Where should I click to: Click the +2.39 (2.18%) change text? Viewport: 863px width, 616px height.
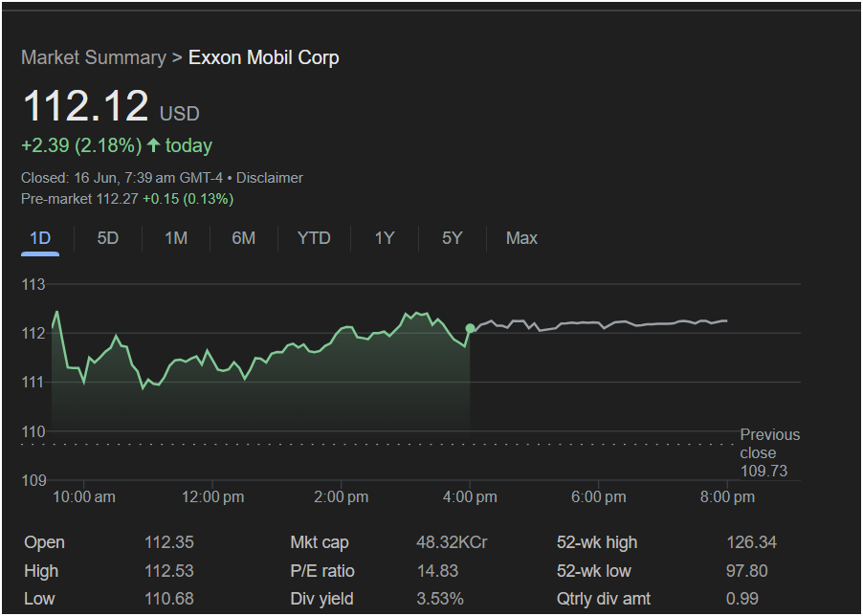81,145
